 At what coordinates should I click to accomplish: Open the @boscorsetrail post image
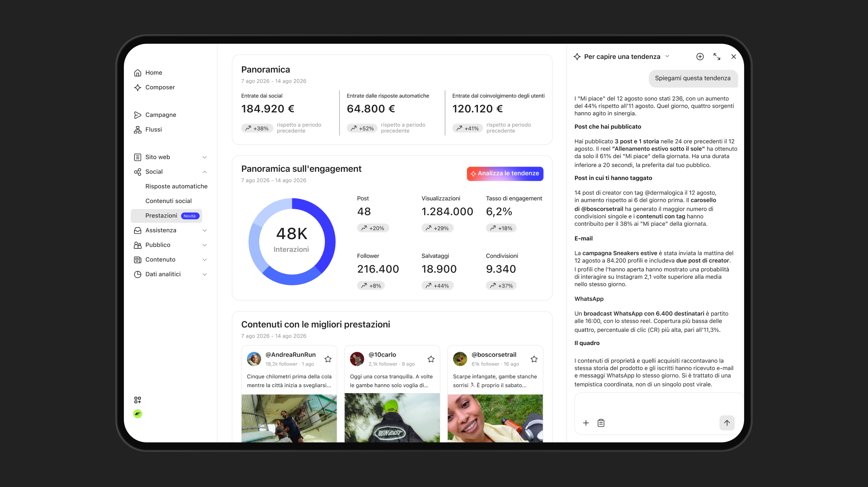(x=495, y=418)
